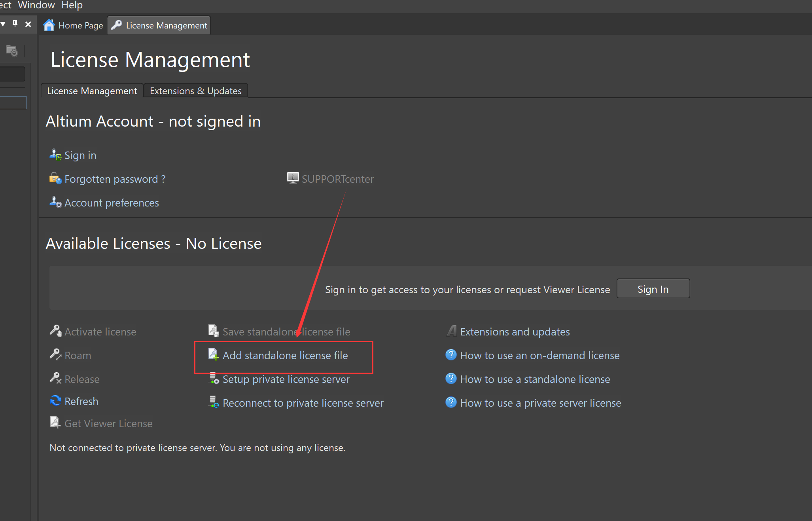This screenshot has width=812, height=521.
Task: Click help icon for on-demand license
Action: (x=451, y=355)
